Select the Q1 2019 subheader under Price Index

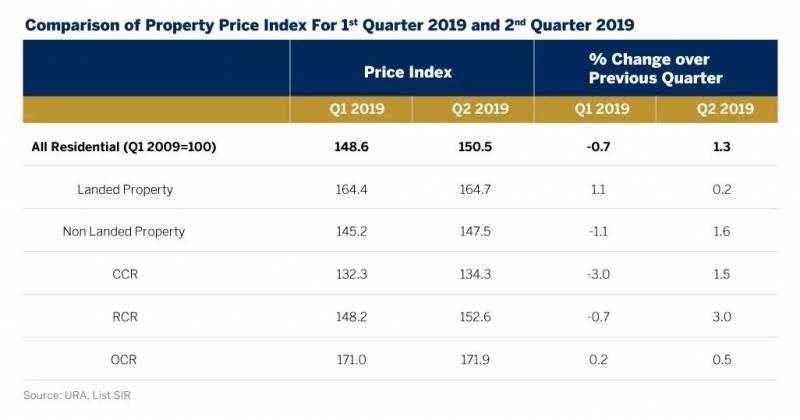tap(351, 110)
